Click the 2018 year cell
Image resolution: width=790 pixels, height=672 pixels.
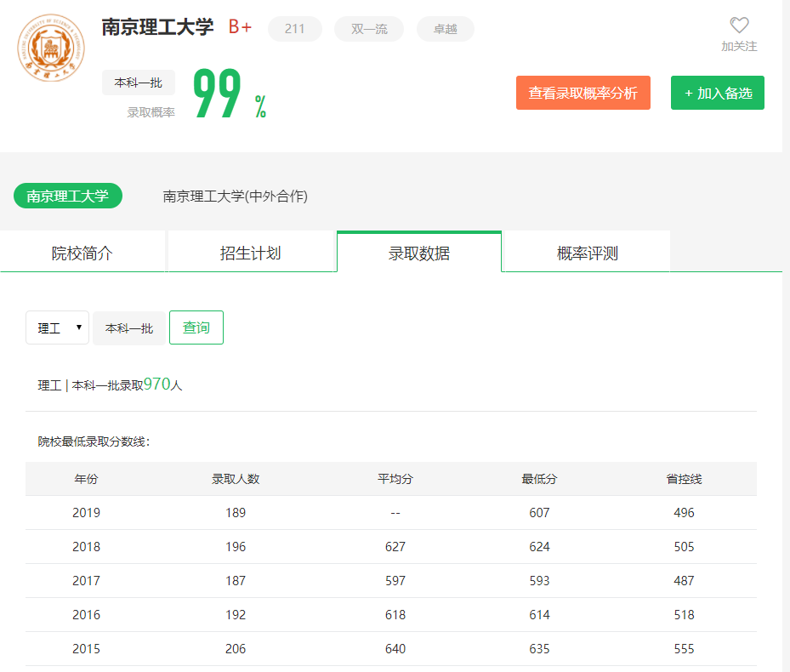click(86, 546)
